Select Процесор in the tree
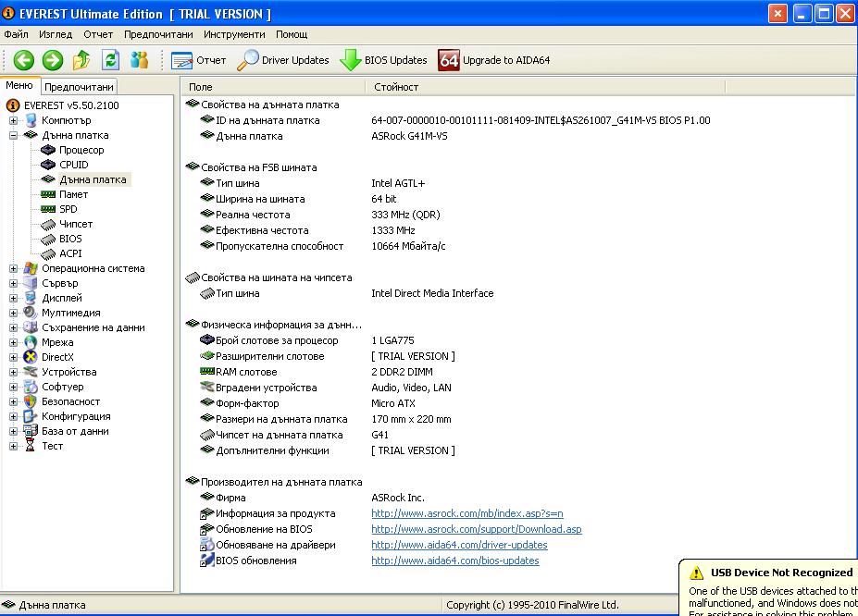The height and width of the screenshot is (616, 858). pos(81,150)
